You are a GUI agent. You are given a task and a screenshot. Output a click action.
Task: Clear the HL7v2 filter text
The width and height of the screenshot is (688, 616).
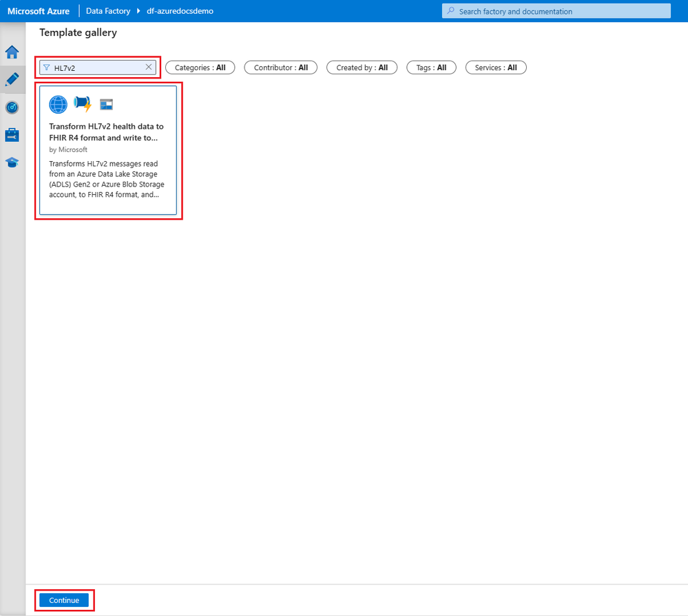point(149,67)
